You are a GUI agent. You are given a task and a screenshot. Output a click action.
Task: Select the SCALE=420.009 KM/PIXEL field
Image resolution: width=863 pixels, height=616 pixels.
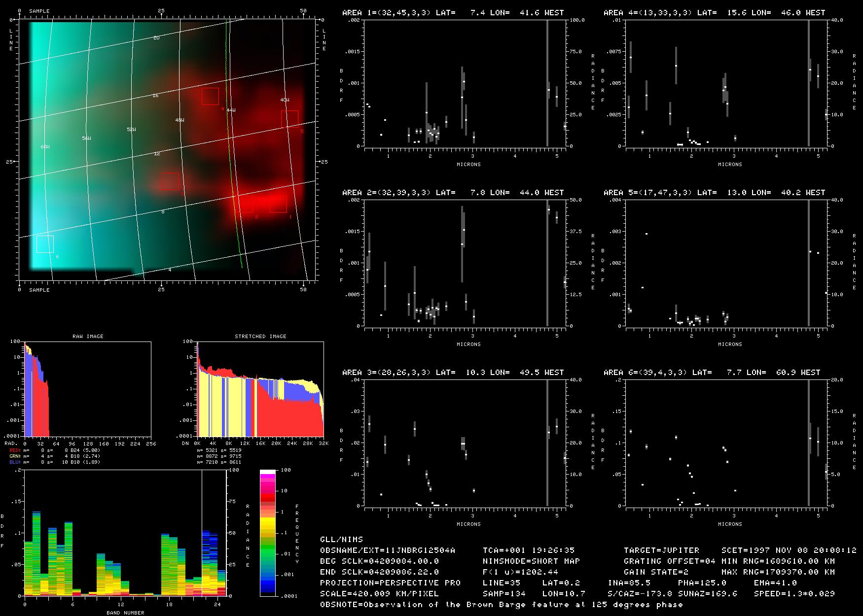(379, 594)
